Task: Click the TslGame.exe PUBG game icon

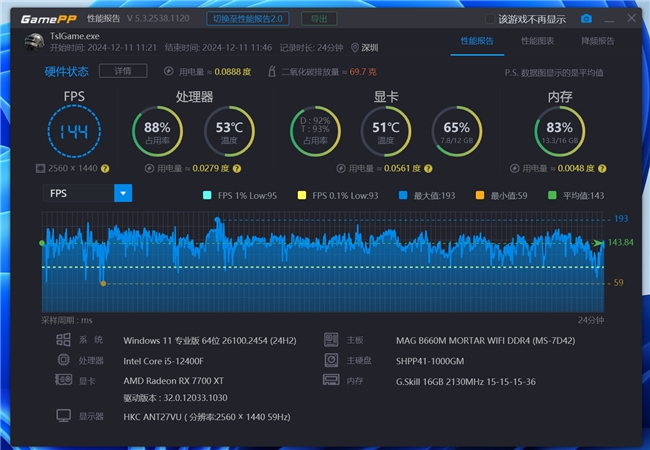Action: 34,41
